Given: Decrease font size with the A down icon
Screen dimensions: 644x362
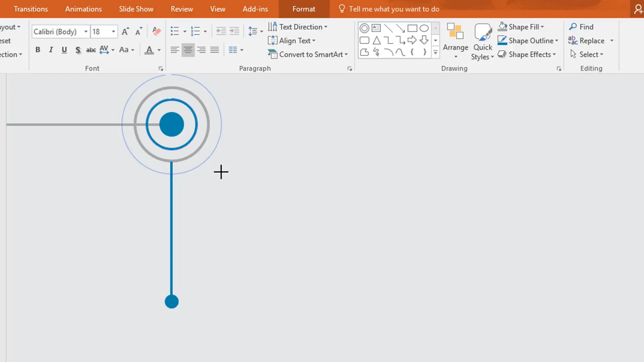Looking at the screenshot, I should pyautogui.click(x=138, y=32).
